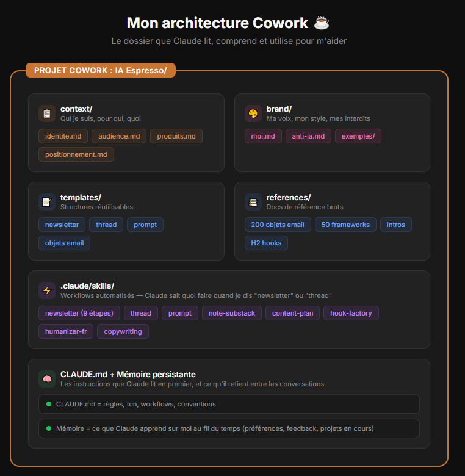Open the exemples/ folder tag

[358, 136]
